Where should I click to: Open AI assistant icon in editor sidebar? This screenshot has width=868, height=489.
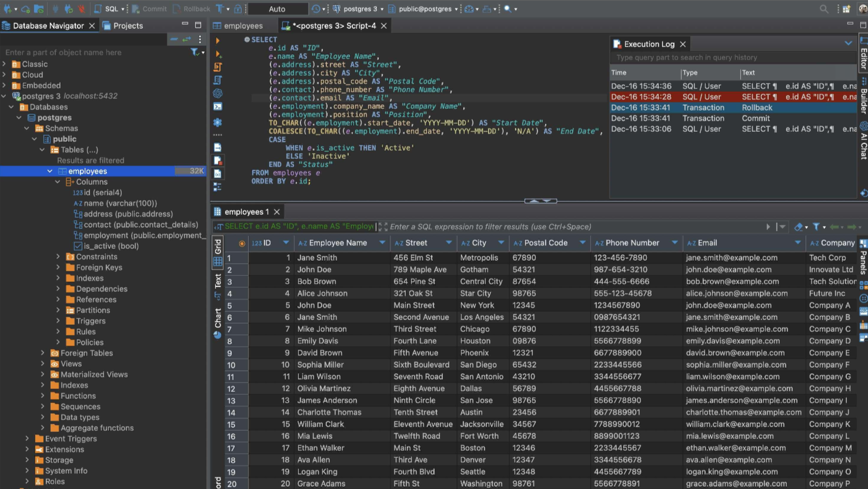(x=218, y=93)
